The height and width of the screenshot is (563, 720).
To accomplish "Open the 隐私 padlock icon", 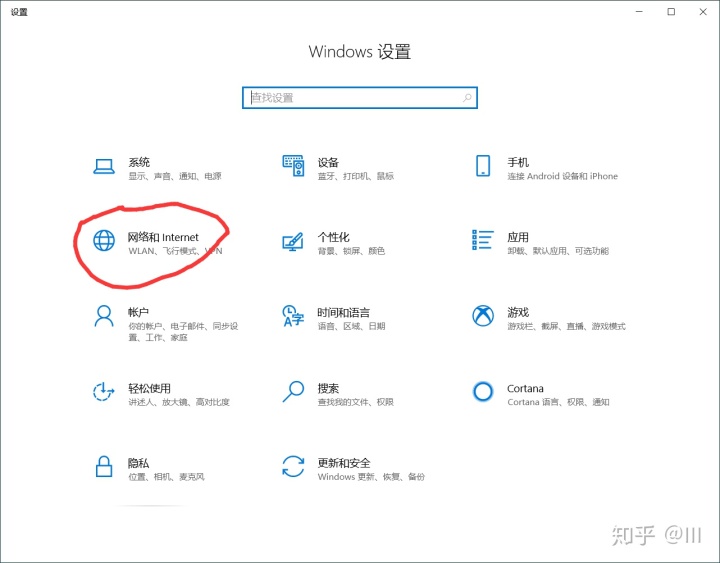I will tap(104, 467).
